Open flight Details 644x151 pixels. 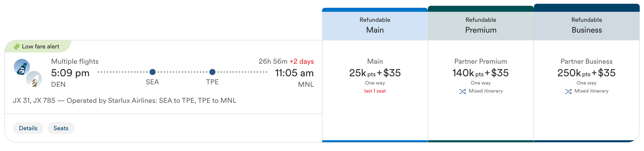(28, 128)
